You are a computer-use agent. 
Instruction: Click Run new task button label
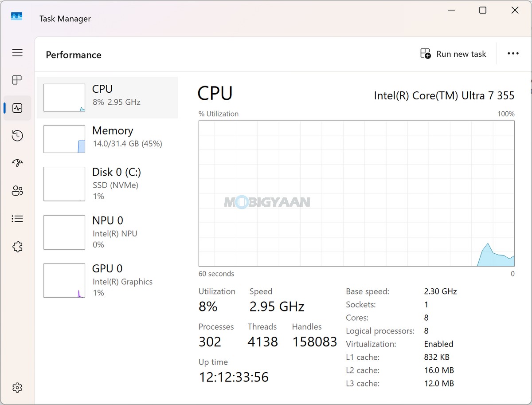[x=461, y=54]
